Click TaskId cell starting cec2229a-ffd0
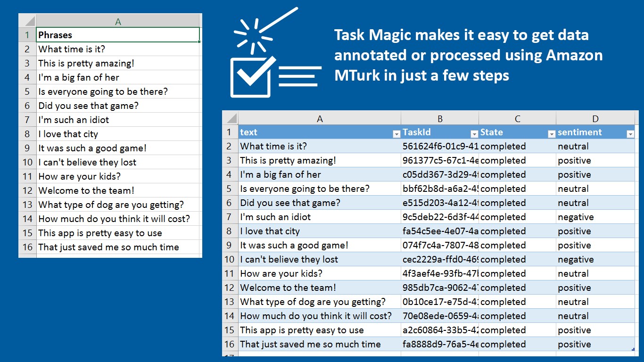 click(x=440, y=259)
